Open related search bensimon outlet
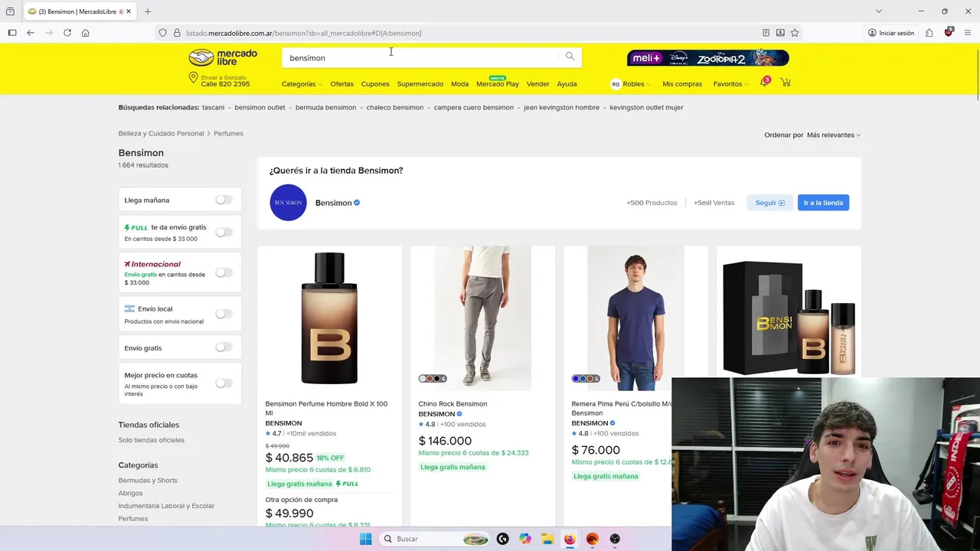The height and width of the screenshot is (551, 980). (260, 108)
